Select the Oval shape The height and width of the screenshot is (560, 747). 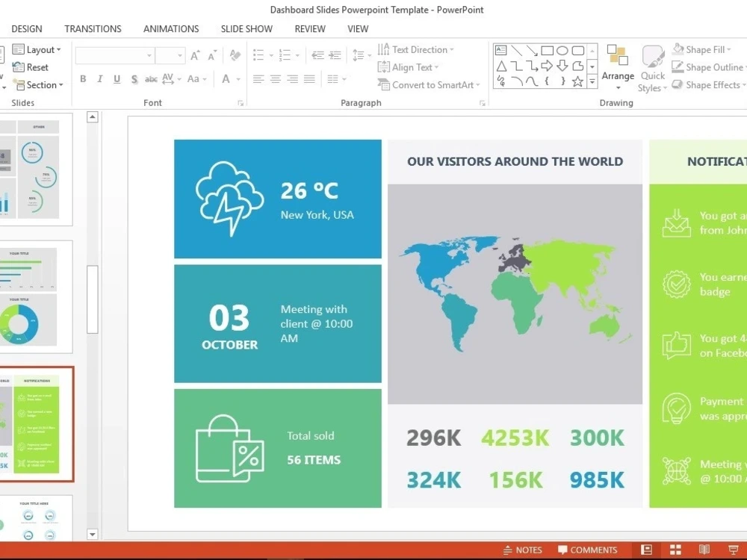coord(562,50)
